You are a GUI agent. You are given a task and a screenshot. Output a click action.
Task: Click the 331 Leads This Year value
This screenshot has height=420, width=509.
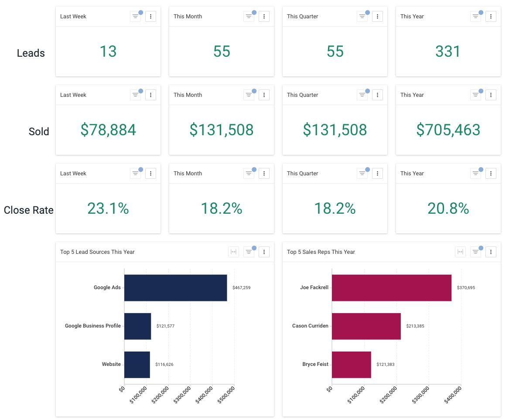448,51
